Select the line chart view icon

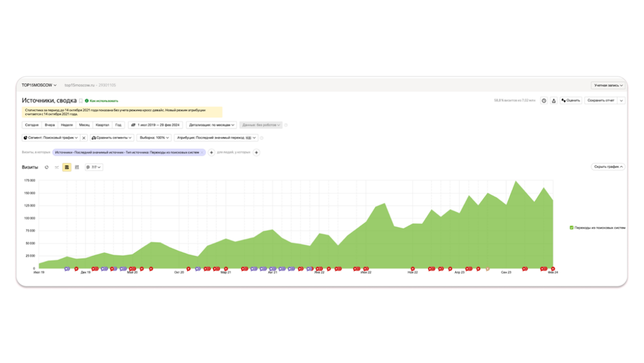[56, 167]
